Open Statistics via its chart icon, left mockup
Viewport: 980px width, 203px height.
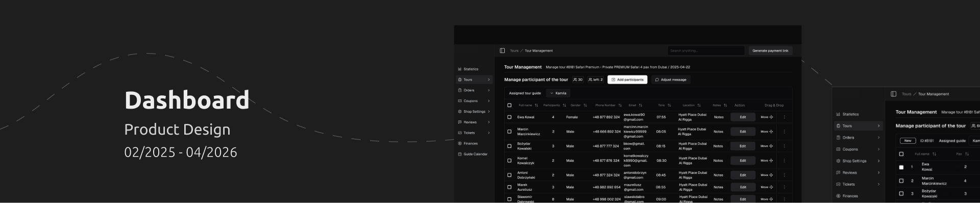[460, 69]
